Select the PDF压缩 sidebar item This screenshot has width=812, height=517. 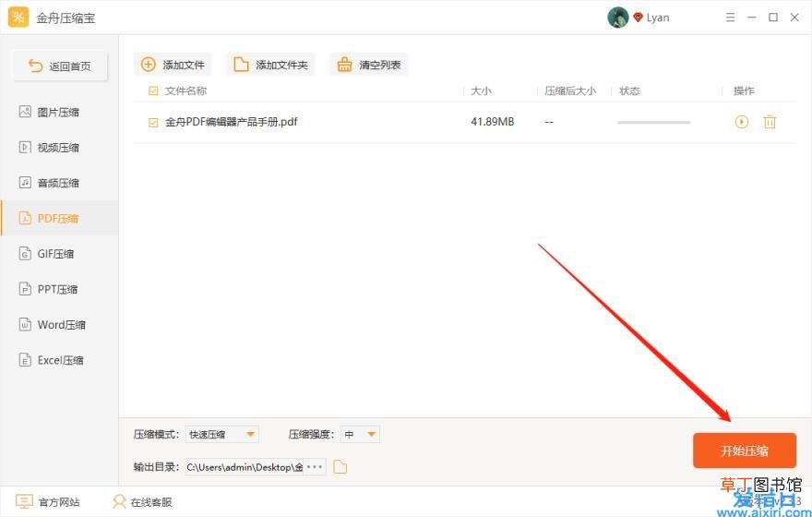click(60, 218)
